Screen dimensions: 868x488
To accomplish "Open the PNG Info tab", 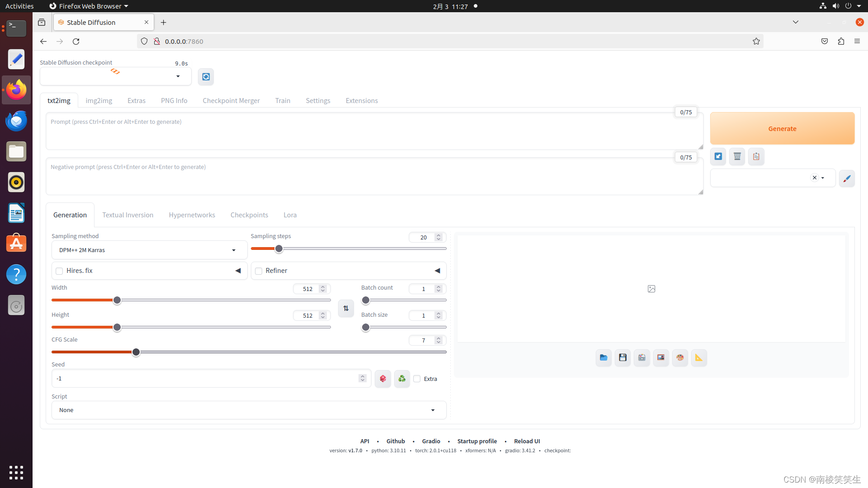I will point(174,100).
